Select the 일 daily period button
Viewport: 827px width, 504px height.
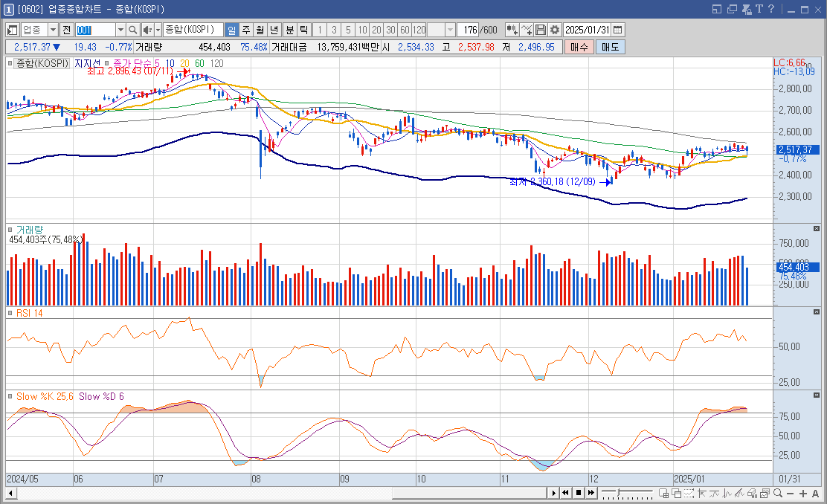pyautogui.click(x=231, y=30)
